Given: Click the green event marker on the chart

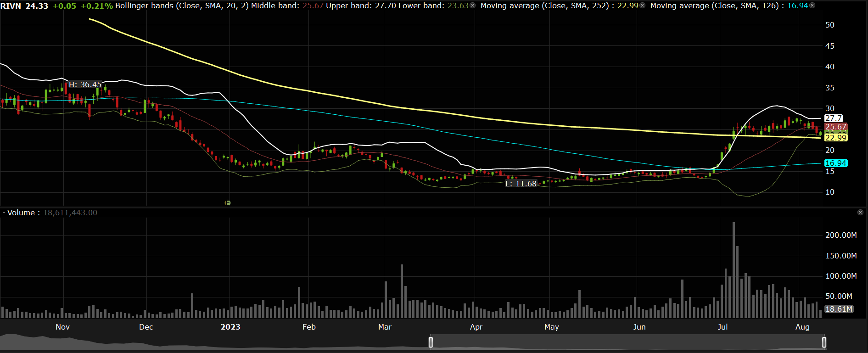Looking at the screenshot, I should (x=228, y=202).
